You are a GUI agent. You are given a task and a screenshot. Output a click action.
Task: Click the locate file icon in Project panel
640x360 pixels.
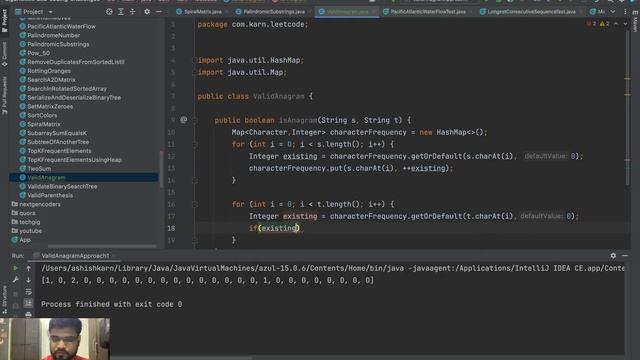[109, 12]
